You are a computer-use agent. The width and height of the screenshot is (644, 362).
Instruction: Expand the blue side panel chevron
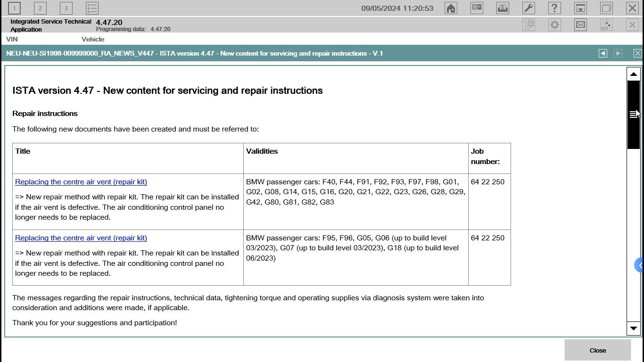click(639, 265)
